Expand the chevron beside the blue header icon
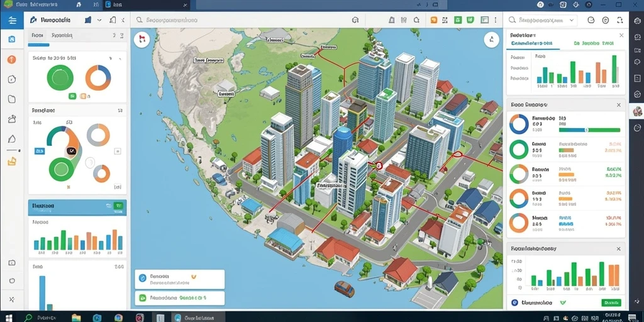The height and width of the screenshot is (322, 644). pyautogui.click(x=99, y=19)
